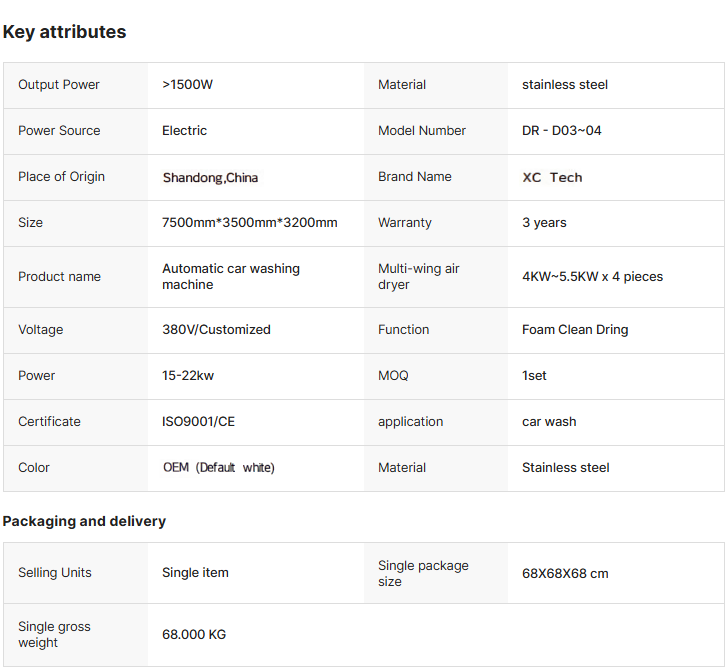This screenshot has height=668, width=726.
Task: Select the Automatic car washing machine text
Action: (x=231, y=277)
